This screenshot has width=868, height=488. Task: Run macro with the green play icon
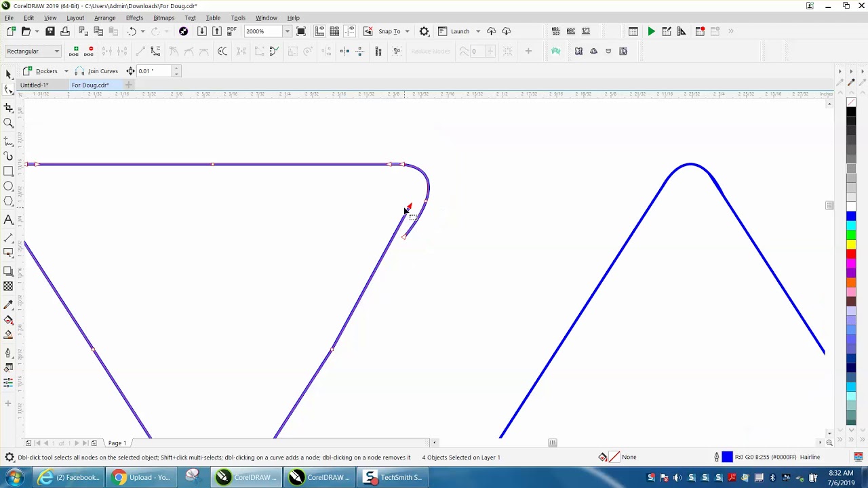pos(651,31)
